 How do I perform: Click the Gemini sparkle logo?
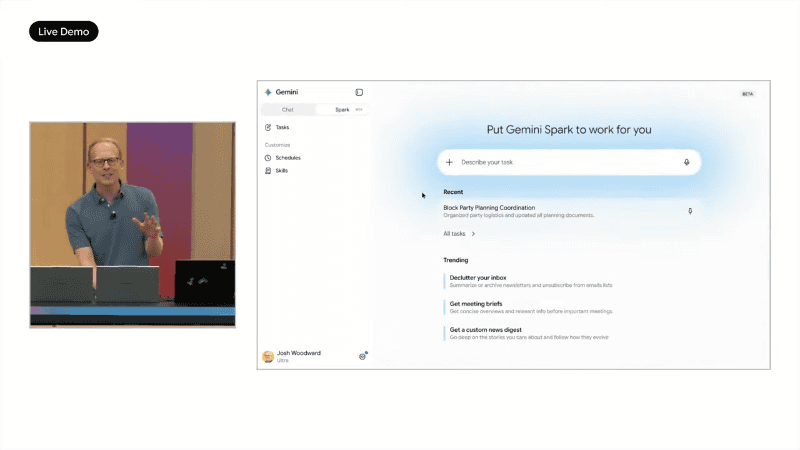pyautogui.click(x=268, y=92)
